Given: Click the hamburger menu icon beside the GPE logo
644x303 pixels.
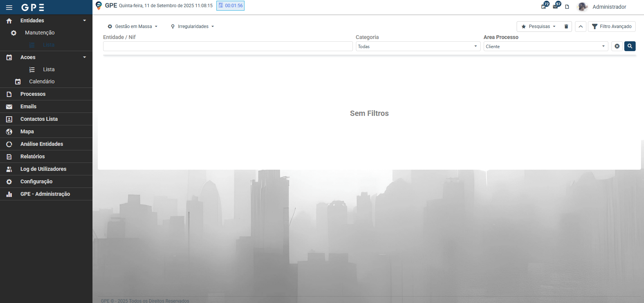Looking at the screenshot, I should coord(9,8).
